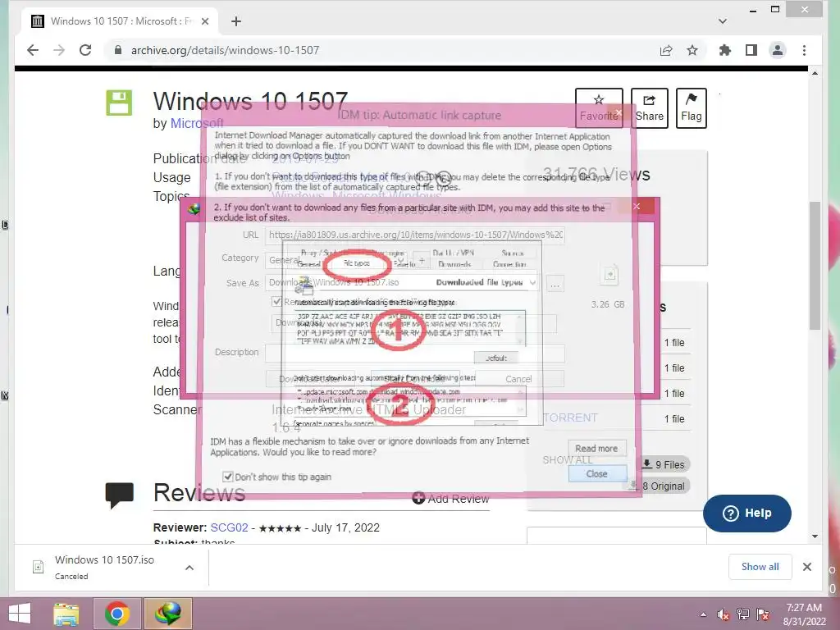Viewport: 840px width, 630px height.
Task: Check Don't show this tip again
Action: pos(228,477)
